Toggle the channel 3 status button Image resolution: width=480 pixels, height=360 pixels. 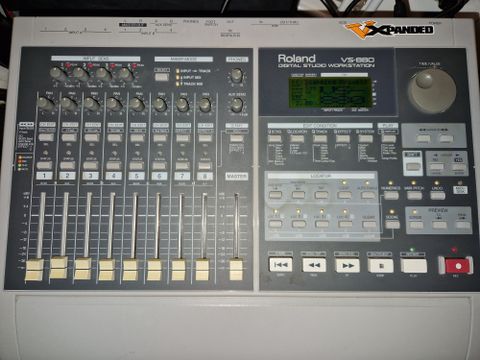91,165
